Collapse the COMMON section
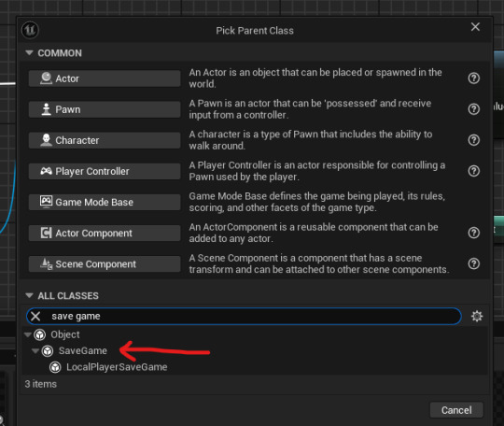The image size is (504, 426). [x=29, y=52]
